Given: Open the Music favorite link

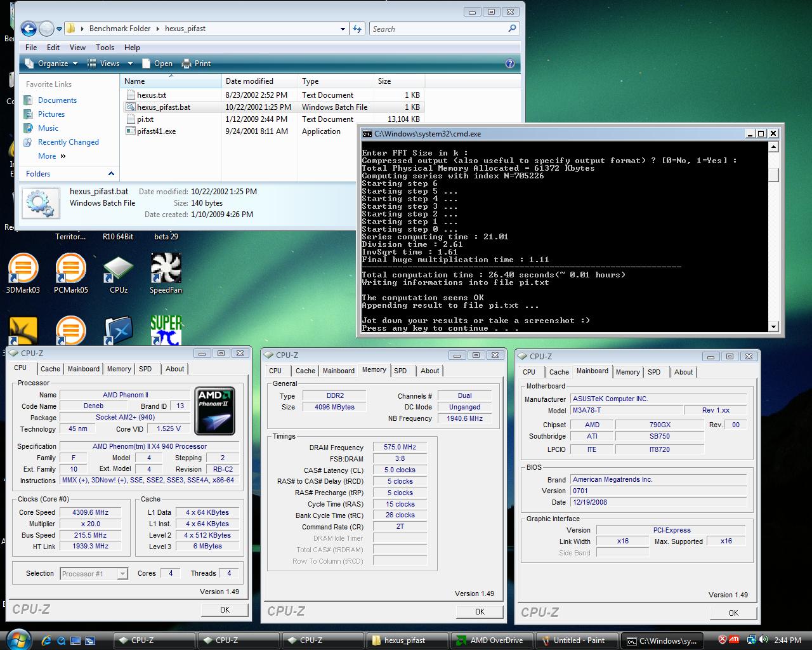Looking at the screenshot, I should [48, 128].
